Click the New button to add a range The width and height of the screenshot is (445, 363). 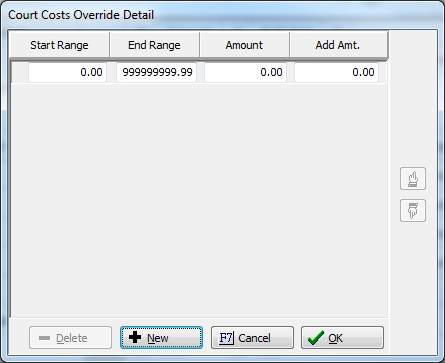pos(161,338)
